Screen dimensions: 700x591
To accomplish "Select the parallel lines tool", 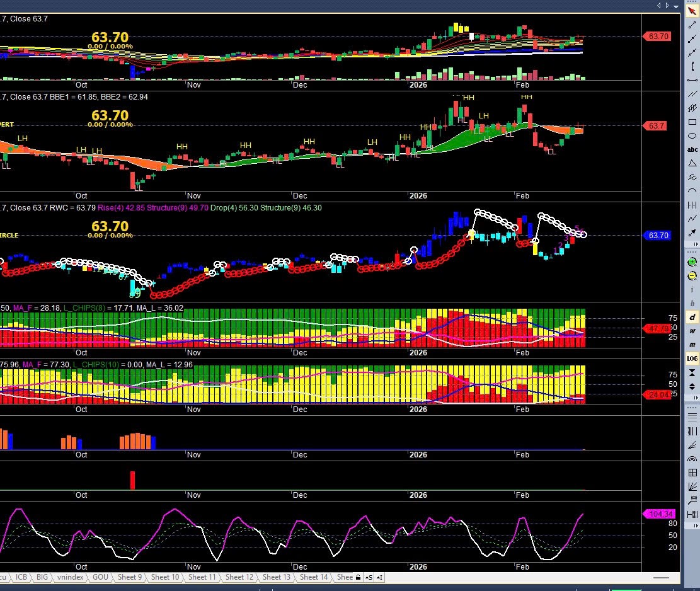I will click(692, 94).
